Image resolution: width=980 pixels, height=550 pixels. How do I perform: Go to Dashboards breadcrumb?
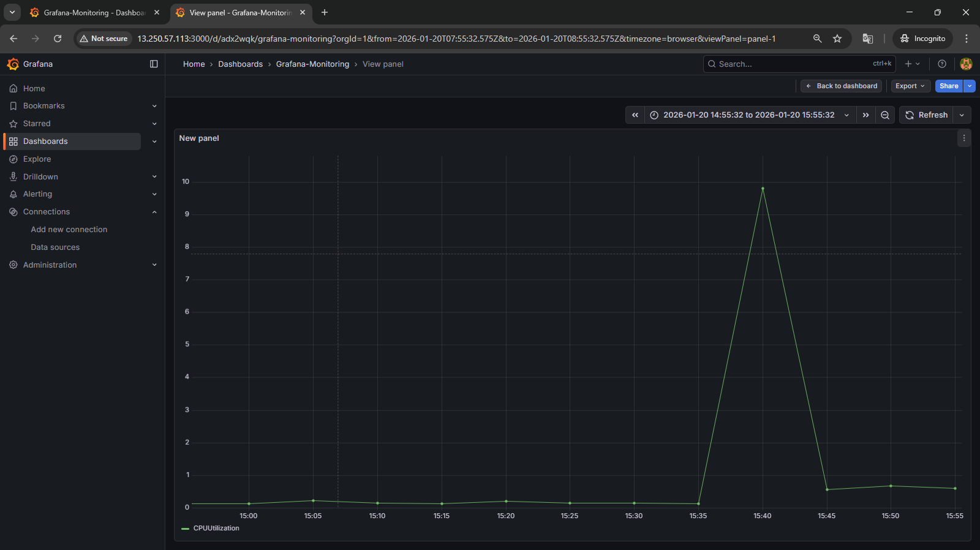(x=240, y=64)
